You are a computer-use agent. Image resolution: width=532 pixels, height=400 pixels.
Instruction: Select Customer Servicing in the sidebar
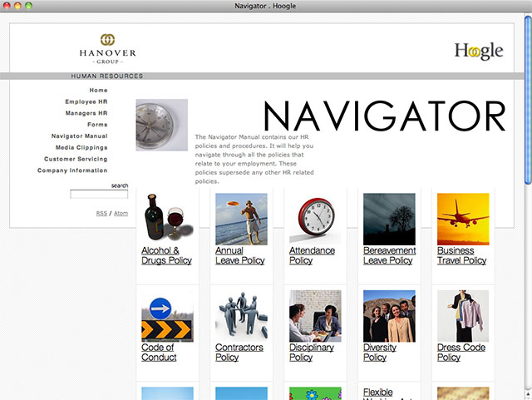(76, 159)
